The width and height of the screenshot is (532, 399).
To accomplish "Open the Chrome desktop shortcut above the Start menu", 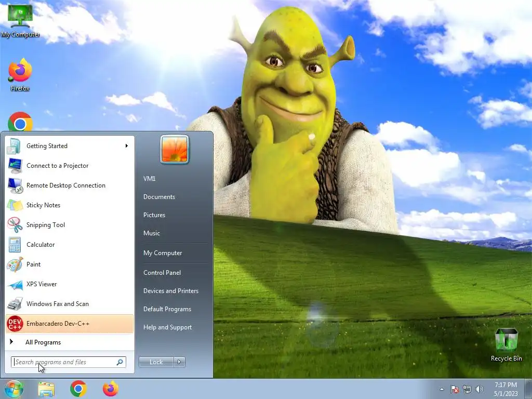I will pyautogui.click(x=20, y=122).
